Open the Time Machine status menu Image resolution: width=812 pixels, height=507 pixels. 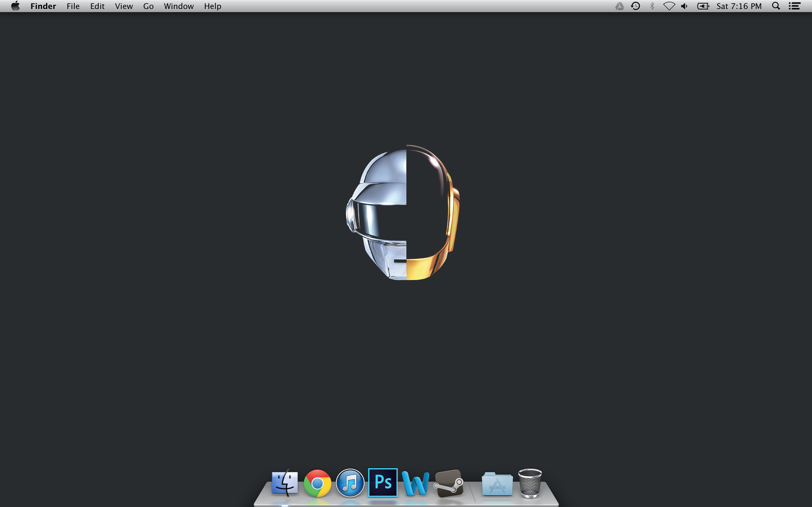pyautogui.click(x=635, y=6)
